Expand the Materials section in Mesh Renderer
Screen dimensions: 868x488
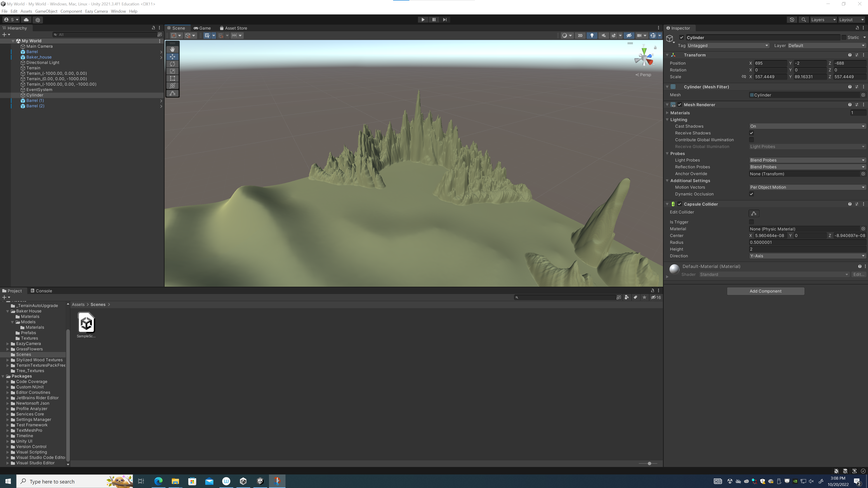[x=667, y=113]
